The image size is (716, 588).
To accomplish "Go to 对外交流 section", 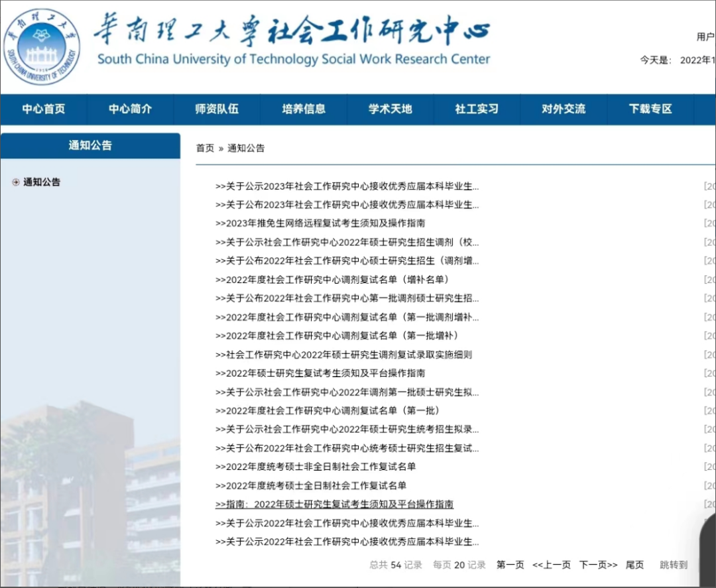I will click(564, 109).
